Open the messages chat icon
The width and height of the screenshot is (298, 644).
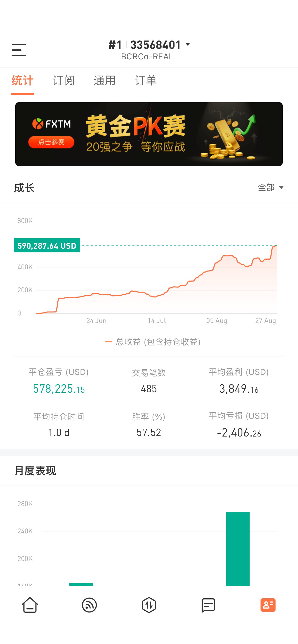[x=208, y=605]
